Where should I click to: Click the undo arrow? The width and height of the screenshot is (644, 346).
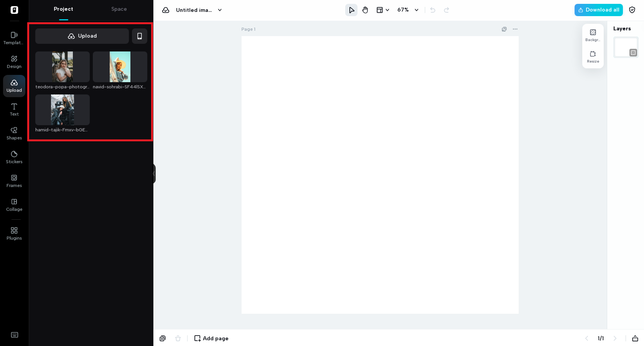(x=432, y=10)
